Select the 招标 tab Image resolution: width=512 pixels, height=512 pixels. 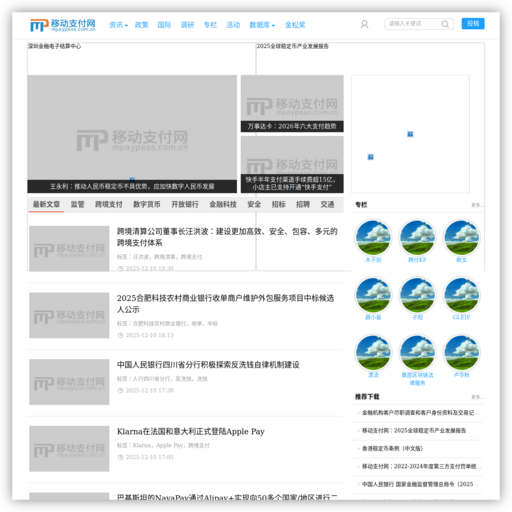click(278, 204)
